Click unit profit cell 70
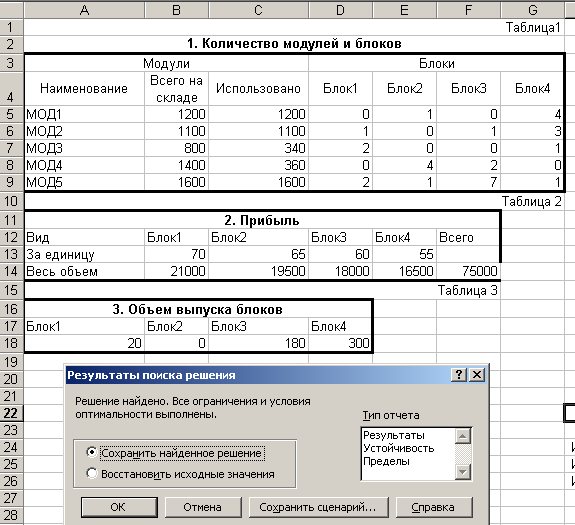Image resolution: width=575 pixels, height=525 pixels. pyautogui.click(x=176, y=254)
